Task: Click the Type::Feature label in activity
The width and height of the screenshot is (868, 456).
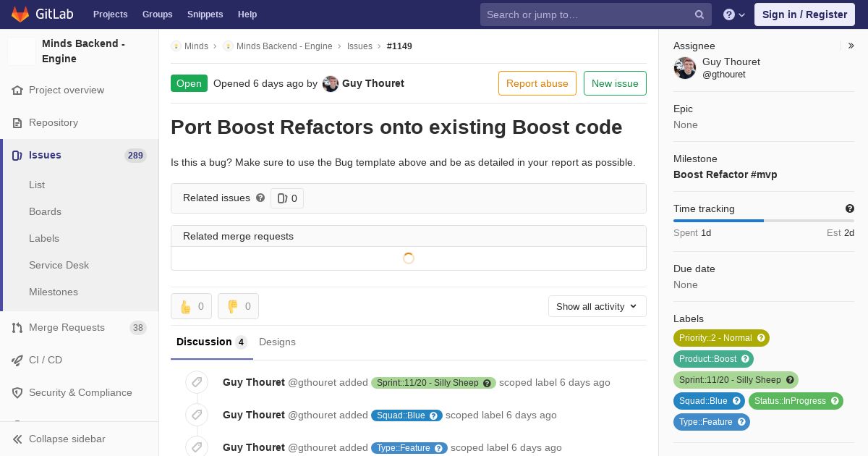Action: tap(409, 448)
